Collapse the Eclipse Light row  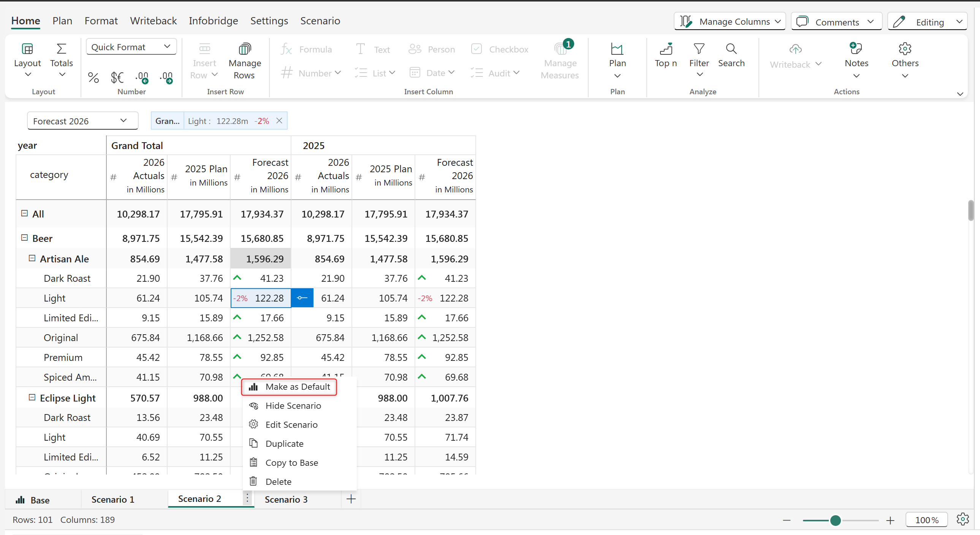32,397
